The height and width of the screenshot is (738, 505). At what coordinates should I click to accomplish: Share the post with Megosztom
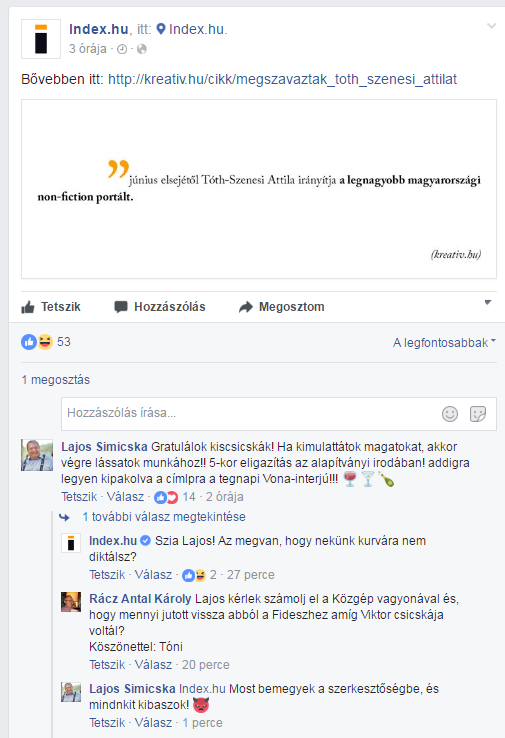(x=281, y=307)
